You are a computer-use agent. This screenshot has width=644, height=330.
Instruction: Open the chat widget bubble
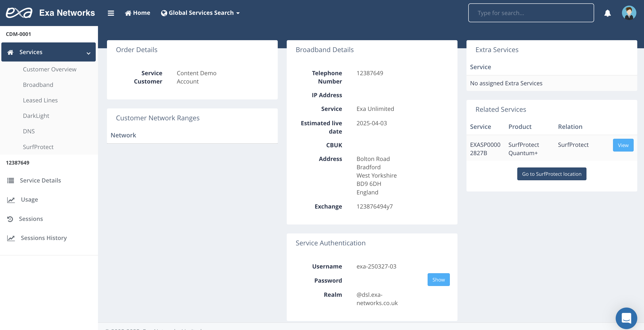pos(626,318)
